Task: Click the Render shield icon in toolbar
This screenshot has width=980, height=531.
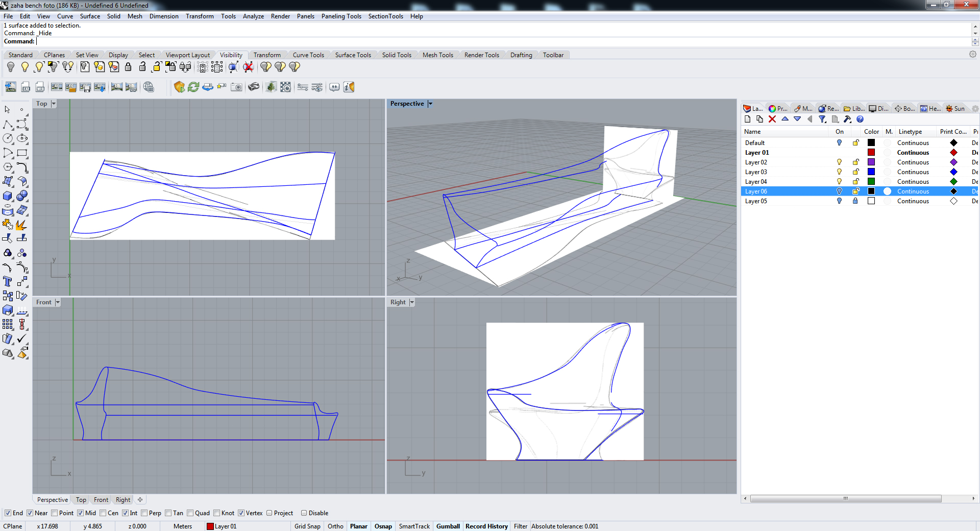Action: (179, 87)
